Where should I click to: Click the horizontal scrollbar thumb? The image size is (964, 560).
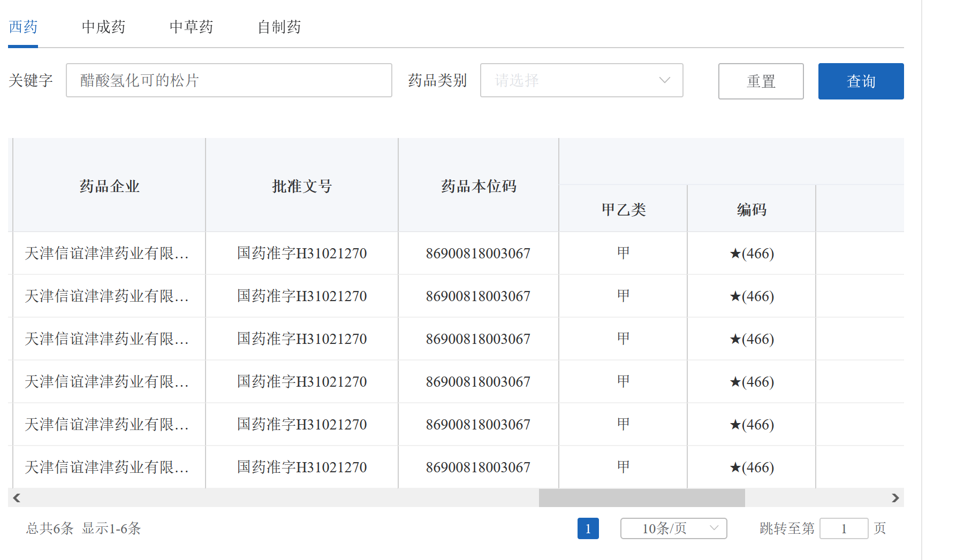coord(641,498)
